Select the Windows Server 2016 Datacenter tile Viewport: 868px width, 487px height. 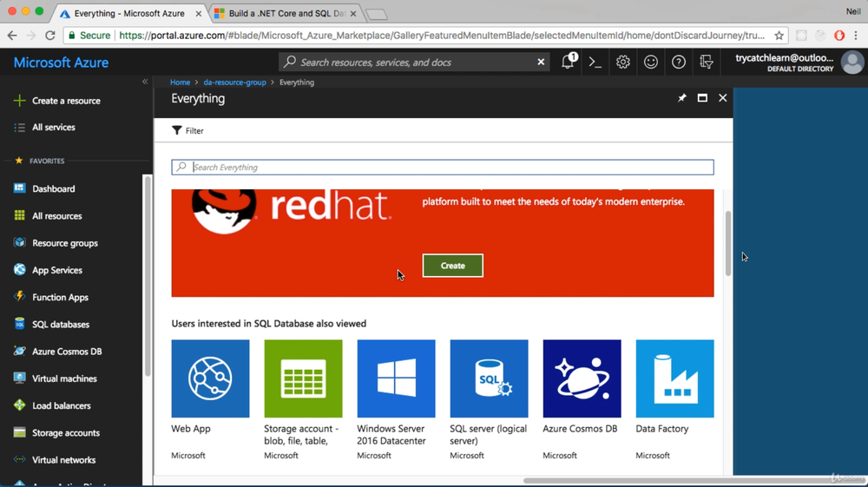397,378
